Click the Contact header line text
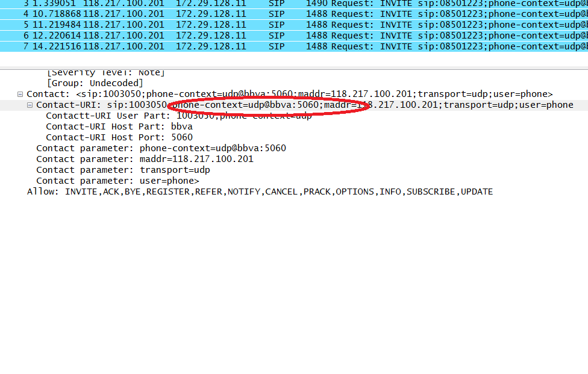This screenshot has width=588, height=374. pos(289,94)
